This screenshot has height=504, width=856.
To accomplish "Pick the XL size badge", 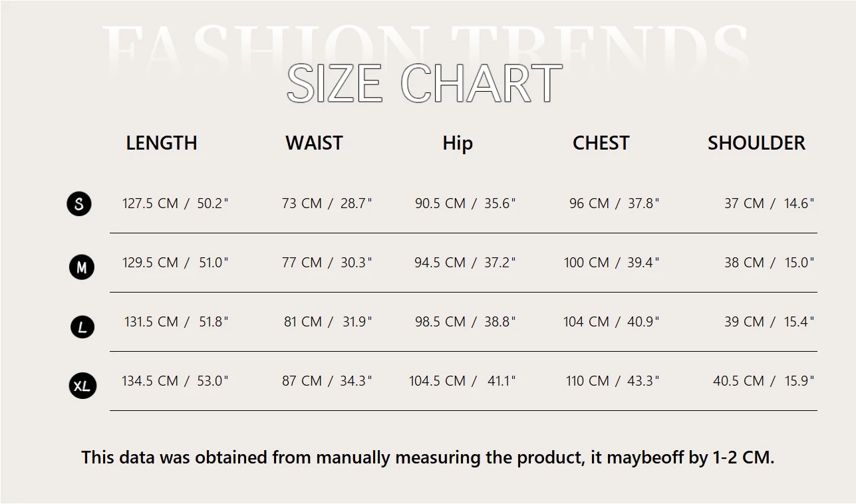I will click(x=82, y=386).
